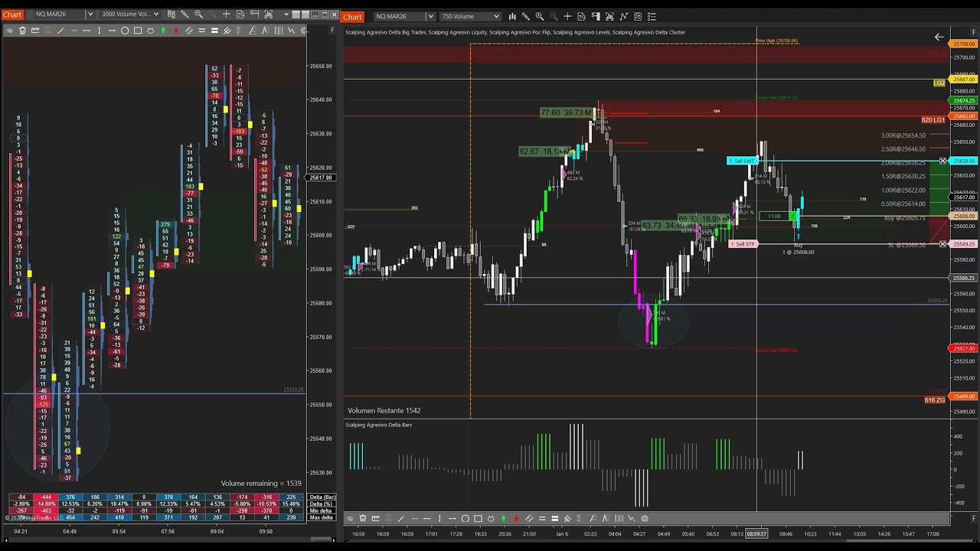Image resolution: width=980 pixels, height=551 pixels.
Task: Click Volumen Restante 1542 text
Action: point(384,411)
